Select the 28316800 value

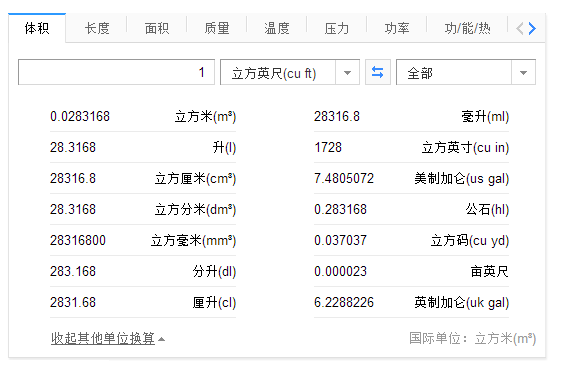pos(78,240)
